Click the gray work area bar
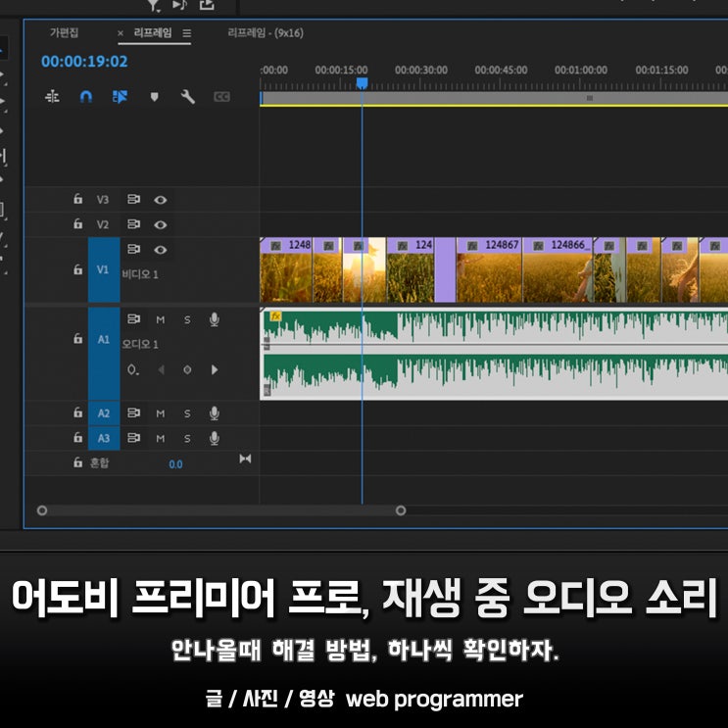Screen dimensions: 728x728 (x=494, y=98)
